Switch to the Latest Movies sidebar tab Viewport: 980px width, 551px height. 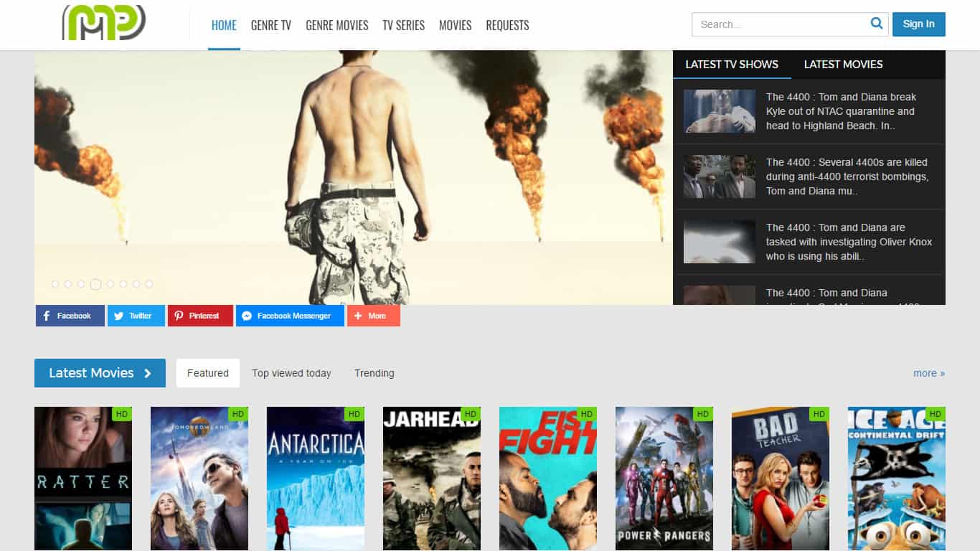click(x=843, y=65)
